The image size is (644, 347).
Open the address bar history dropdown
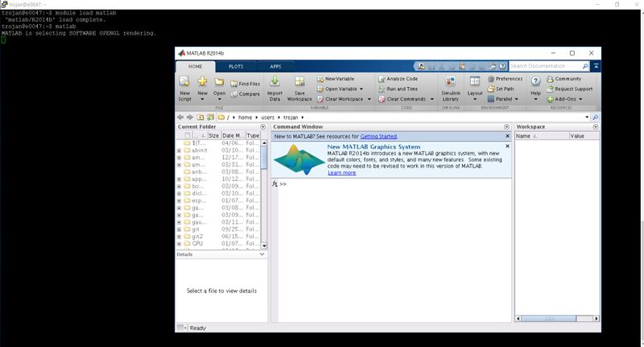(x=587, y=118)
